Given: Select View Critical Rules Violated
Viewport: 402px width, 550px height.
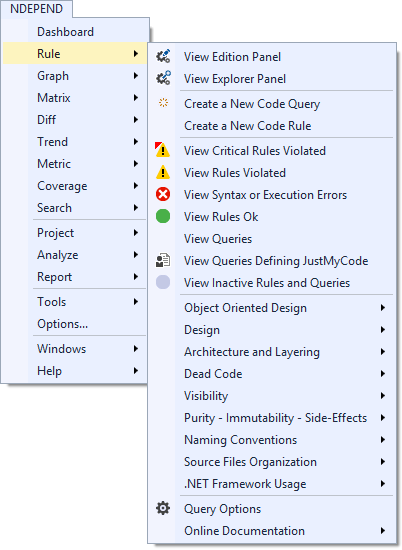Looking at the screenshot, I should pyautogui.click(x=255, y=151).
